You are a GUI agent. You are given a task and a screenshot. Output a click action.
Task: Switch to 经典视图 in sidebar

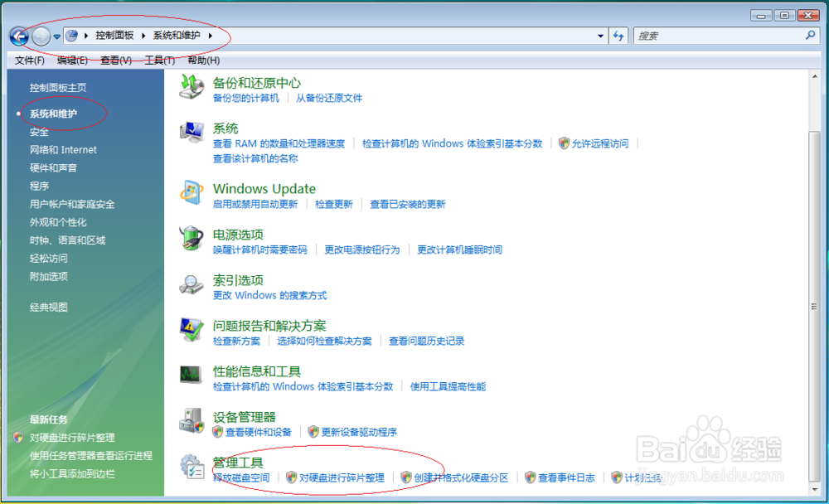coord(49,308)
